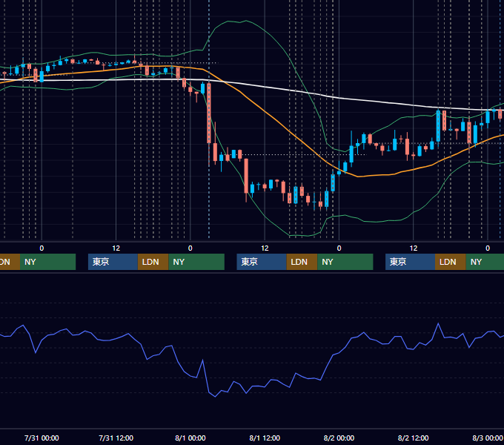Click the 7/31 12:00 date label
Screen dimensions: 504x445
coord(116,438)
